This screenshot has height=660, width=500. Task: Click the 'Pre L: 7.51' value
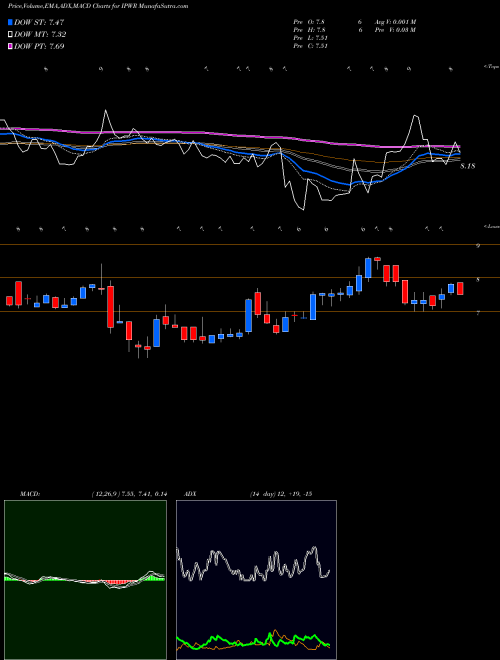coord(310,38)
